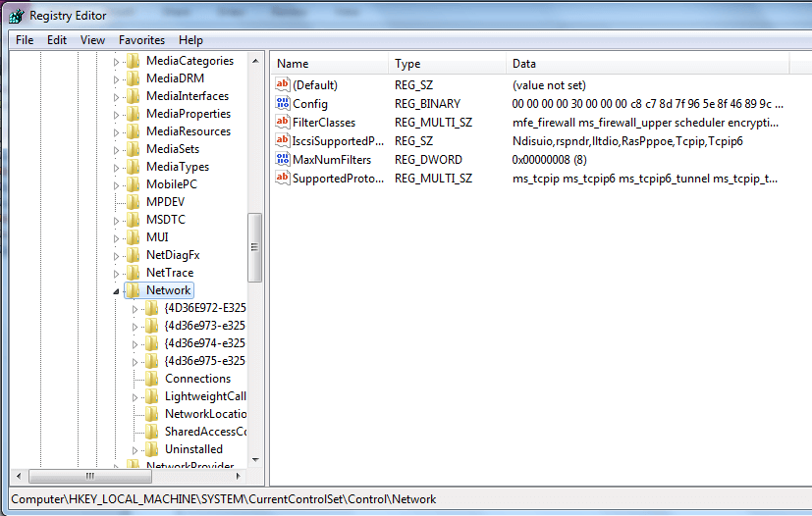This screenshot has width=812, height=516.
Task: Click the mfe_firewall ms_firewall_upper data cell
Action: pyautogui.click(x=645, y=123)
